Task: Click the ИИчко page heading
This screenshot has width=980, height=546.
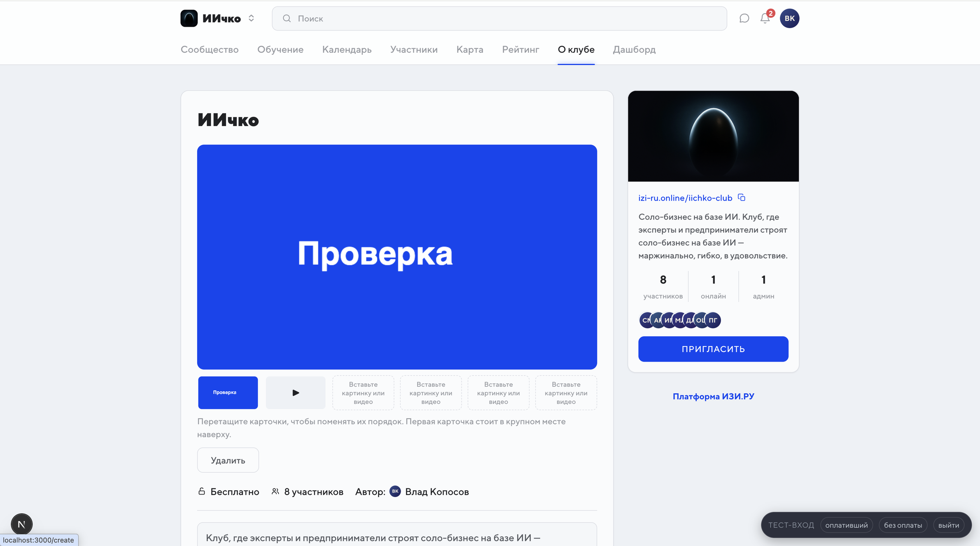Action: pos(228,120)
